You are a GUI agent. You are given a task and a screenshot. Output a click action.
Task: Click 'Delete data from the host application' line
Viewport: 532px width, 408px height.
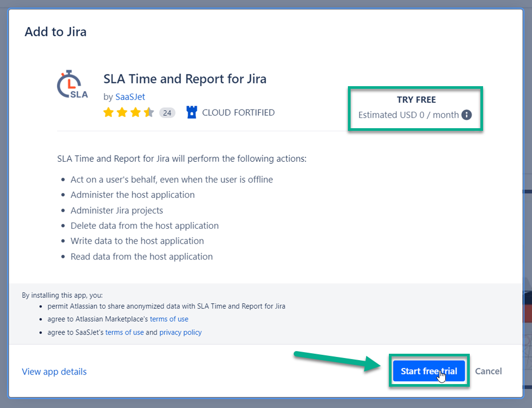pyautogui.click(x=145, y=226)
